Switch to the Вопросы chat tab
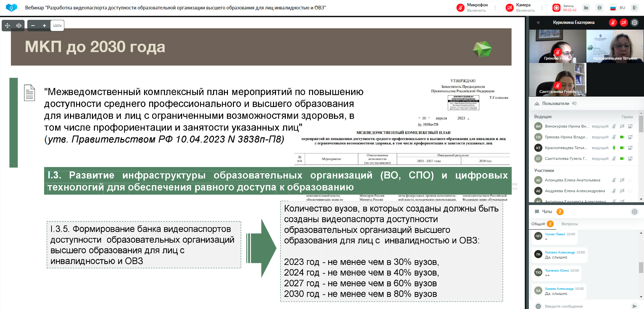Screen dimensions: 644x309 point(570,224)
